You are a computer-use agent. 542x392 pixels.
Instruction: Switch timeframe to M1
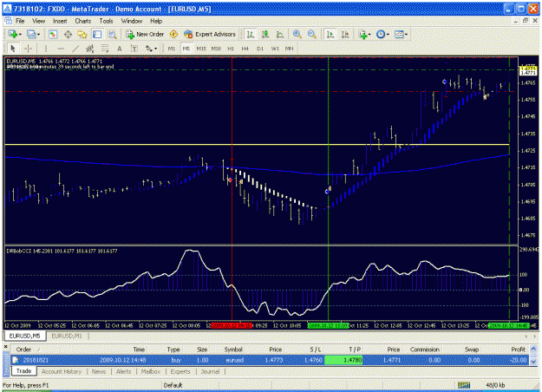(172, 49)
